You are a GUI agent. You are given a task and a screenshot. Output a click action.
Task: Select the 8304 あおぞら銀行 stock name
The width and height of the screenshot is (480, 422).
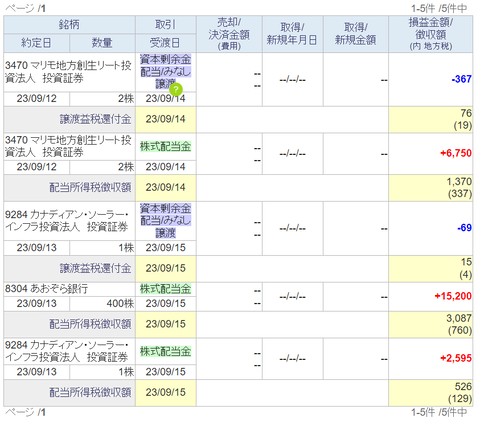(x=46, y=289)
